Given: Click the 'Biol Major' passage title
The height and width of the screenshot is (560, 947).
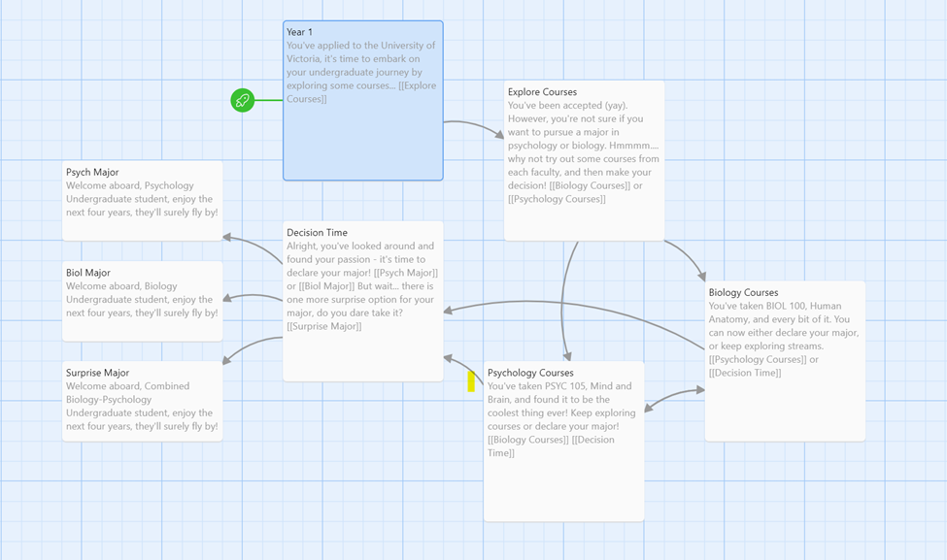Looking at the screenshot, I should coord(88,273).
